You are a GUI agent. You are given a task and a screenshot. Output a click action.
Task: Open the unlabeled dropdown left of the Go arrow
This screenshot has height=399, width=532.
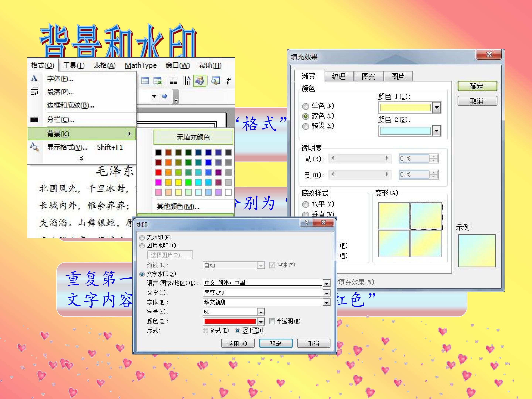pos(154,96)
